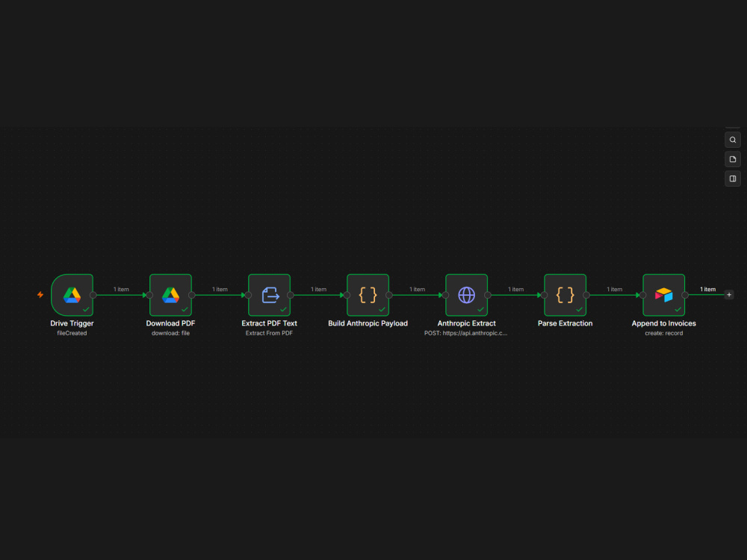
Task: Click the 'Drive Trigger' label text
Action: click(x=72, y=323)
